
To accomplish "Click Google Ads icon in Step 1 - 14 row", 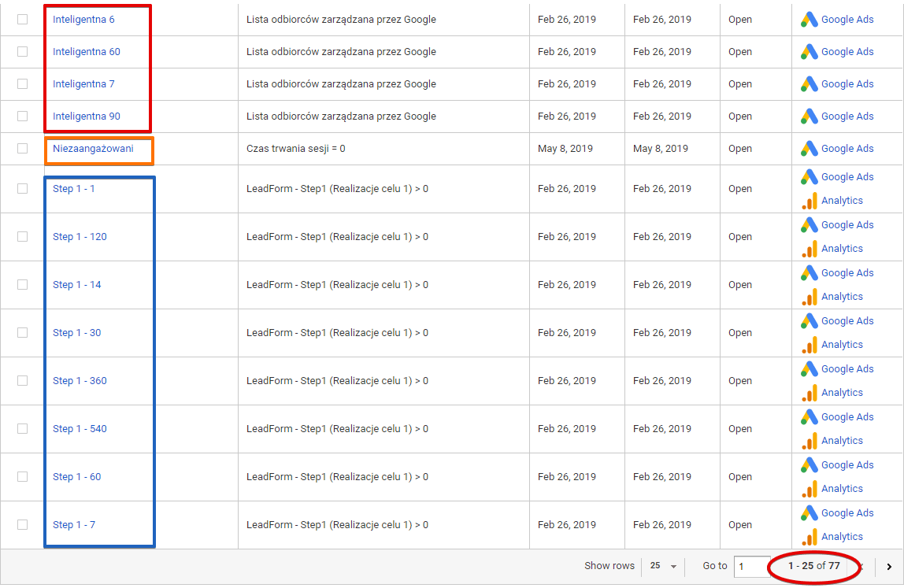I will [809, 272].
